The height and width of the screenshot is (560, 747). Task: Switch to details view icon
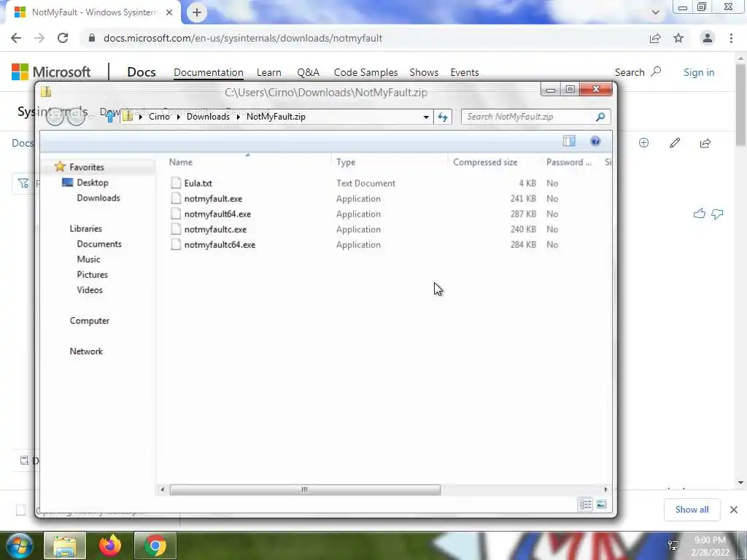coord(586,505)
